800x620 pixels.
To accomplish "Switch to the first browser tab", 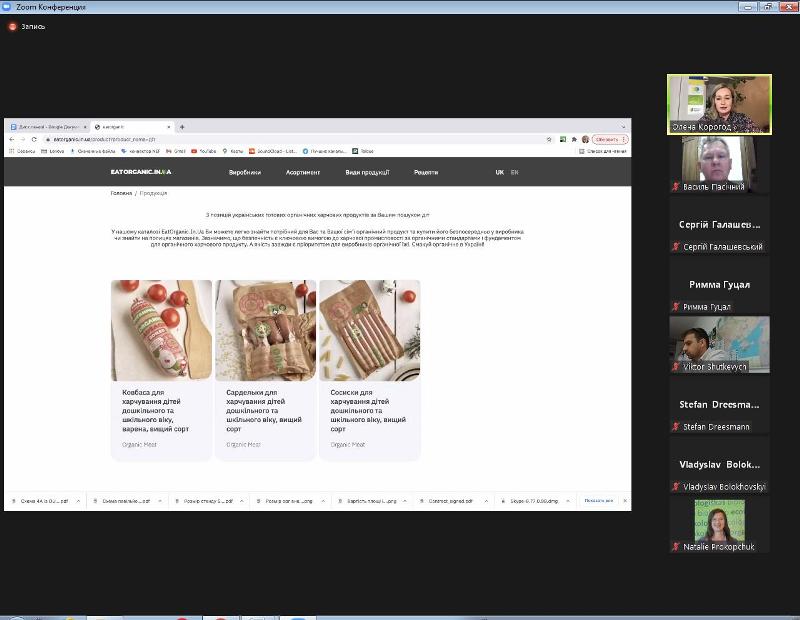I will pyautogui.click(x=43, y=127).
